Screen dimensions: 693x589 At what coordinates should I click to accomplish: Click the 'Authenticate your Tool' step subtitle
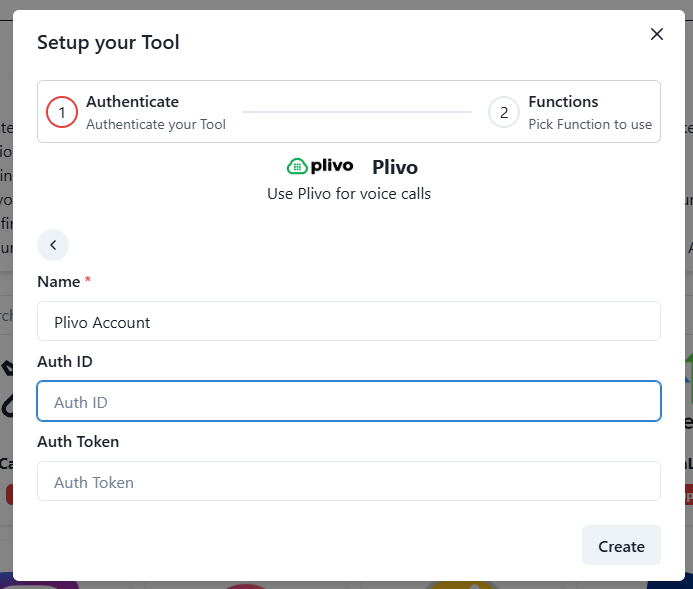click(156, 125)
